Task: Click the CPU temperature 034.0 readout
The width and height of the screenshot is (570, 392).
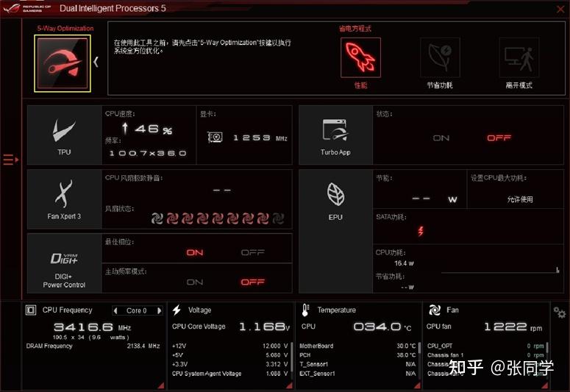Action: [x=382, y=327]
